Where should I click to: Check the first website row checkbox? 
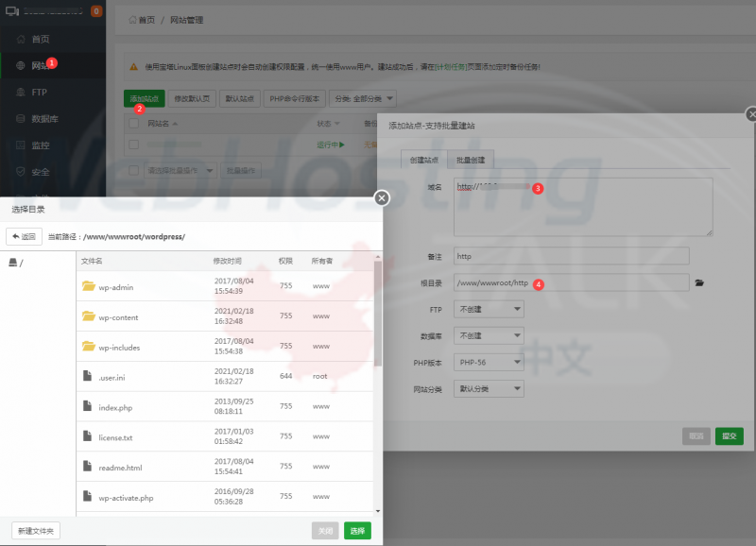click(134, 145)
